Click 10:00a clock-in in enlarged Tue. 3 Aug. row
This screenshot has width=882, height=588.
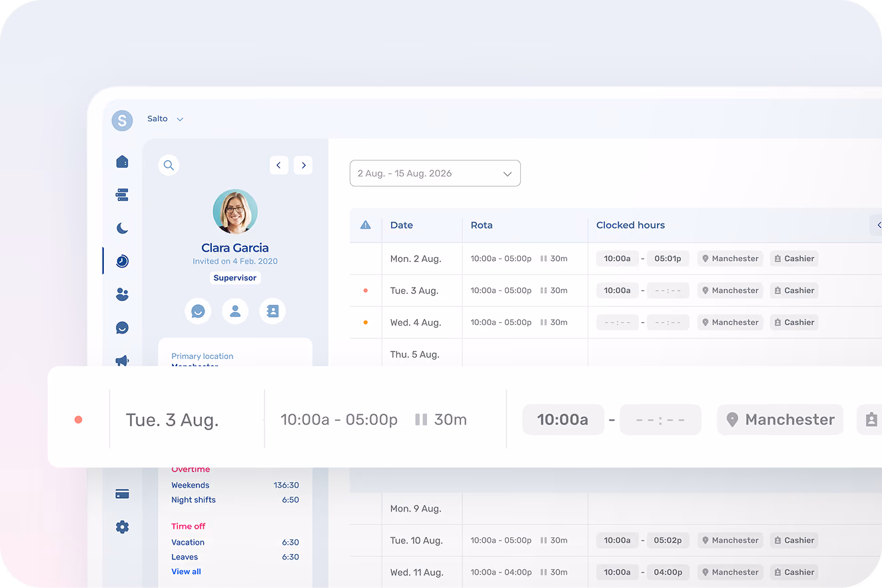(563, 420)
